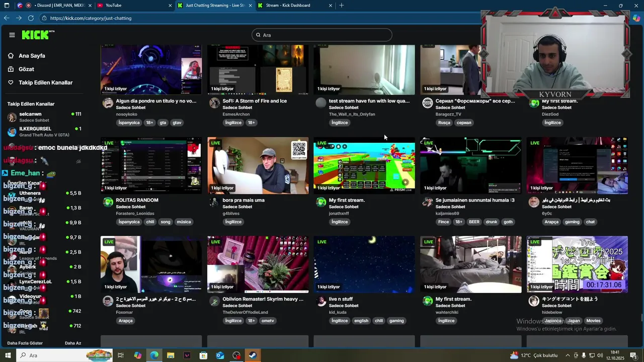Open 'bora pra mais uma' stream title

click(x=244, y=200)
